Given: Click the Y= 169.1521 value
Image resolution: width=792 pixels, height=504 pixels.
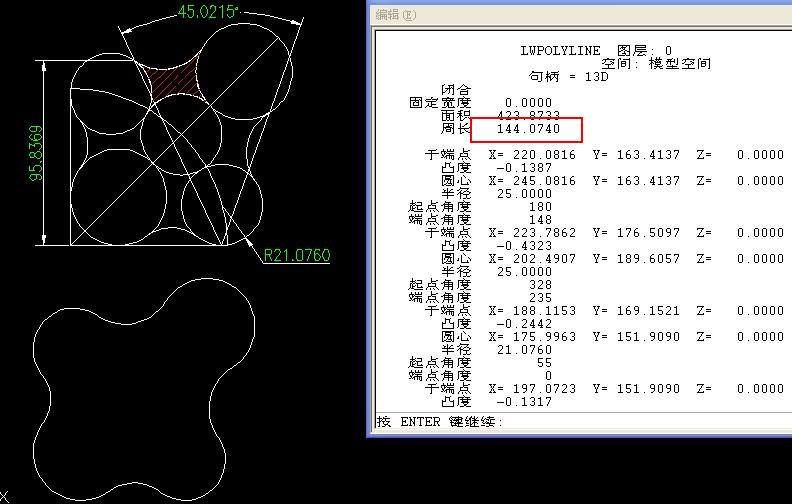Looking at the screenshot, I should (636, 311).
